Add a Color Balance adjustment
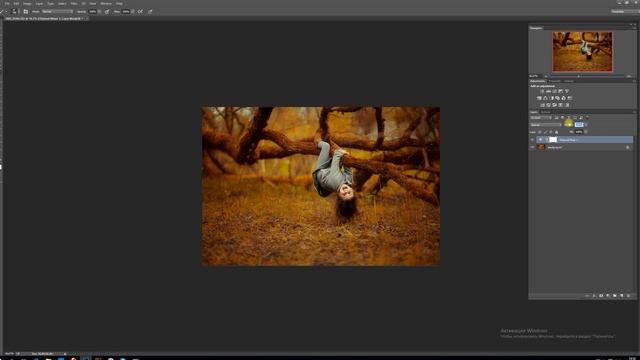Viewport: 640px width, 360px height. 545,98
